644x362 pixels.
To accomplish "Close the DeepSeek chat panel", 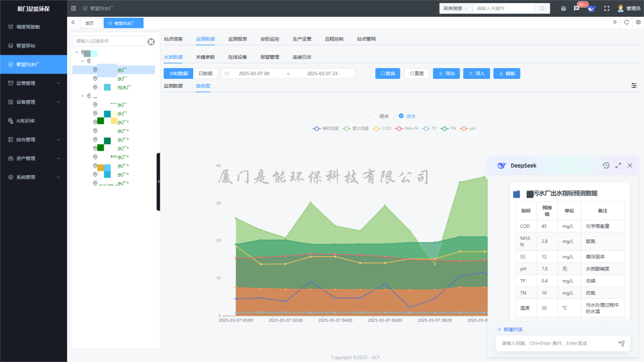I will (x=630, y=165).
